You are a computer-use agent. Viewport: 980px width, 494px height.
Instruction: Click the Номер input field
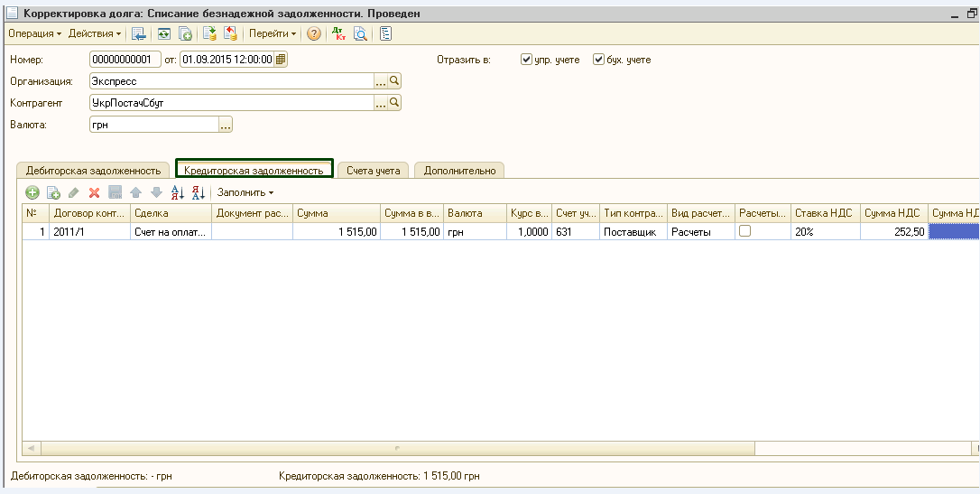point(125,60)
